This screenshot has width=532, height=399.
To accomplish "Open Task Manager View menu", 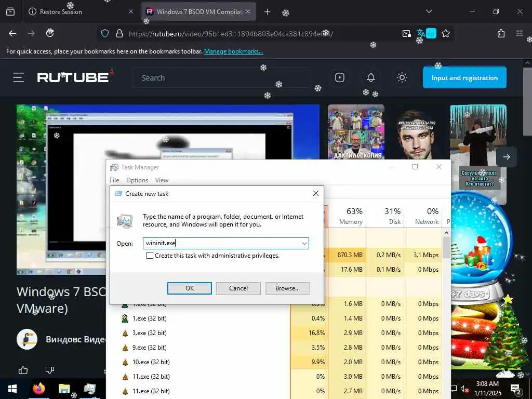I will tap(162, 180).
